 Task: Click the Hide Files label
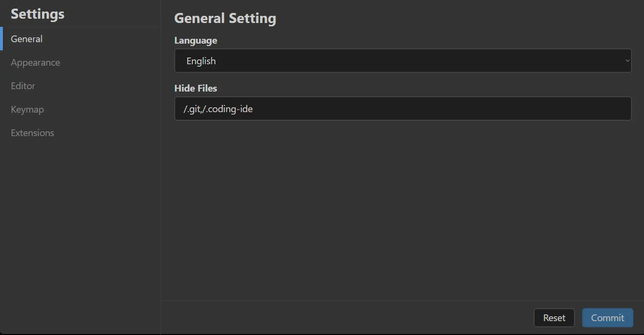coord(196,89)
